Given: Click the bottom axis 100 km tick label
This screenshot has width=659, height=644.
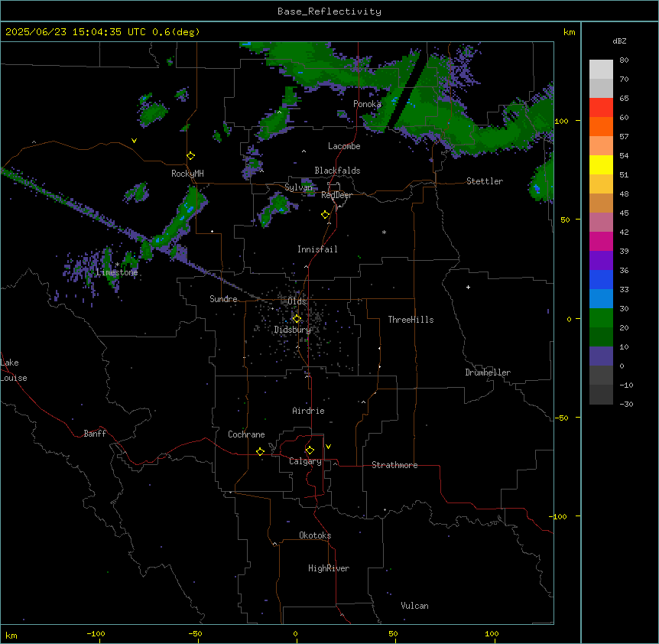Looking at the screenshot, I should [492, 634].
